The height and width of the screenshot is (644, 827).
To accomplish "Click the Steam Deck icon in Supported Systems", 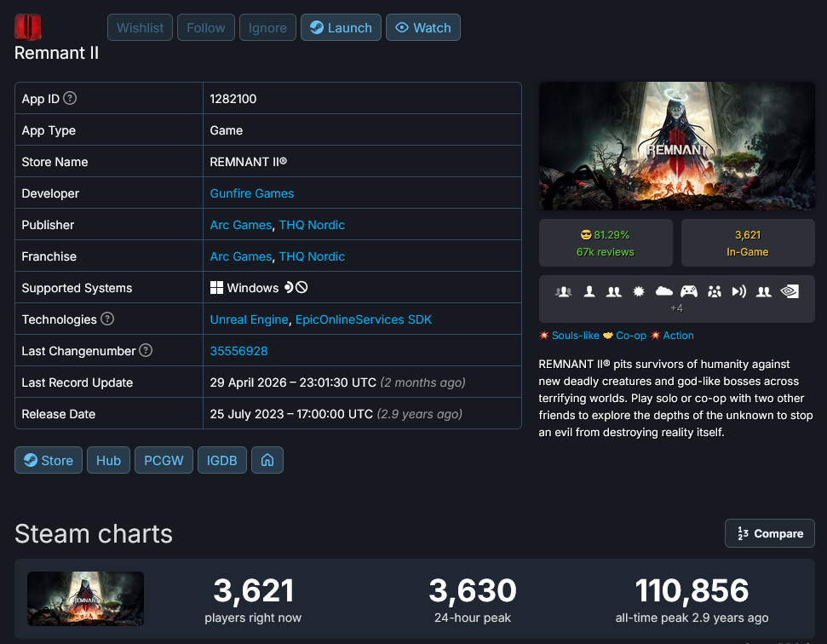I will pyautogui.click(x=289, y=287).
